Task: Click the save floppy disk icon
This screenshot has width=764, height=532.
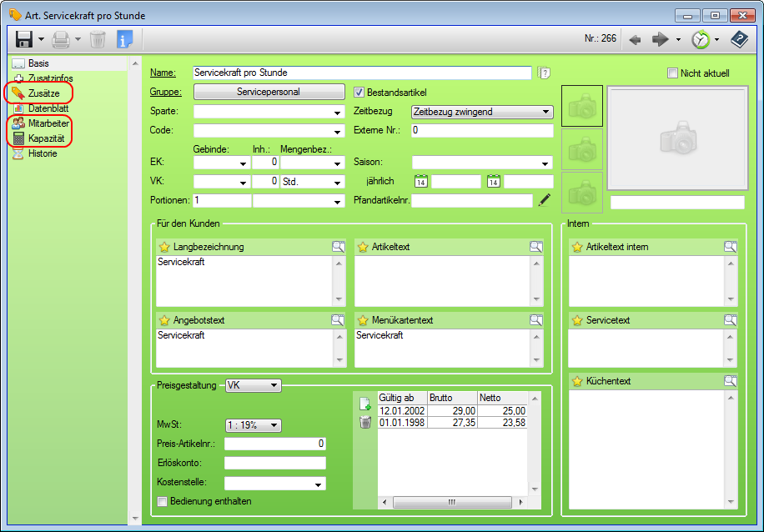Action: pos(23,39)
